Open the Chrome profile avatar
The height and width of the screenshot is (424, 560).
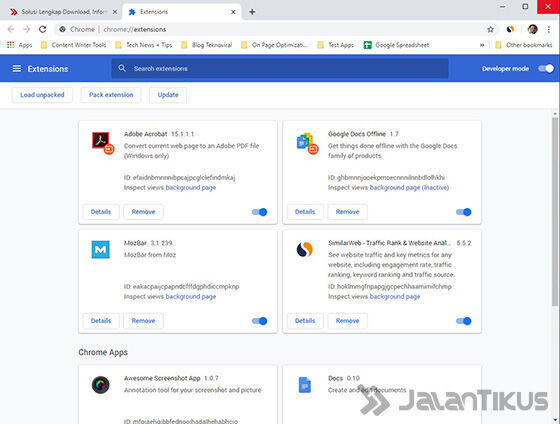coord(532,29)
